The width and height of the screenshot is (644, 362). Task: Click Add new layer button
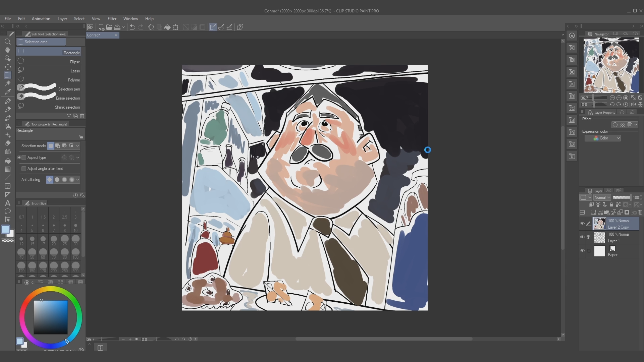pyautogui.click(x=594, y=212)
